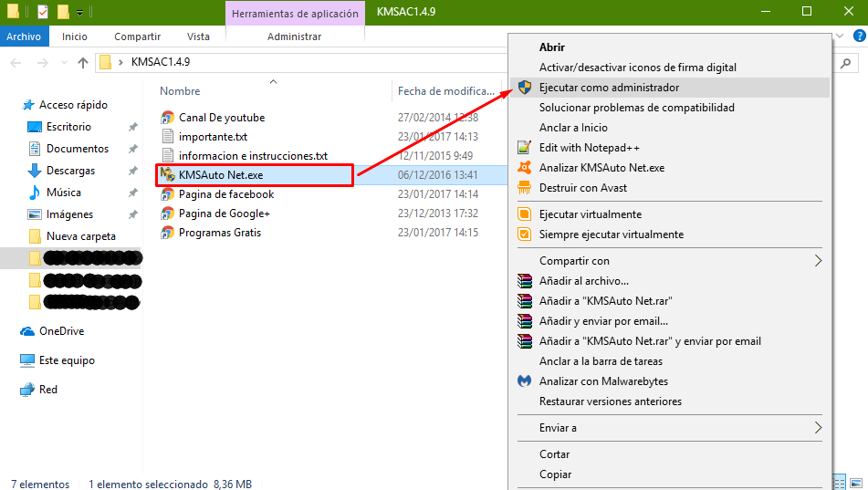Choose Anclar a Inicio
The image size is (868, 490).
click(670, 128)
